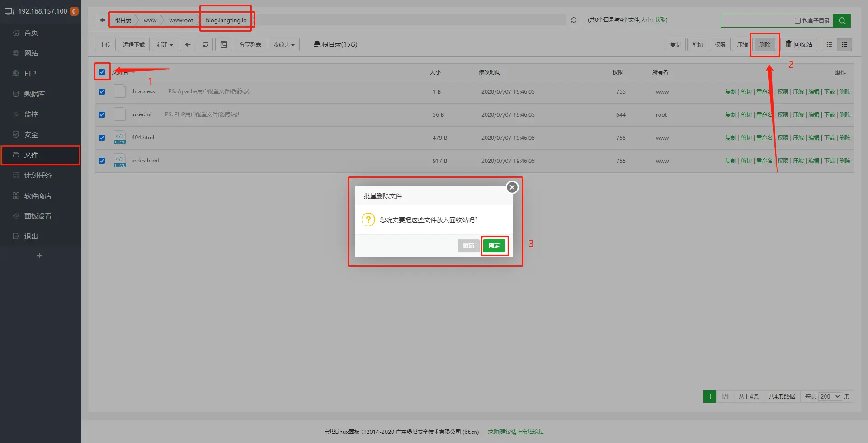Expand the 收藏夹 dropdown
Screen dimensions: 868x443
[284, 44]
